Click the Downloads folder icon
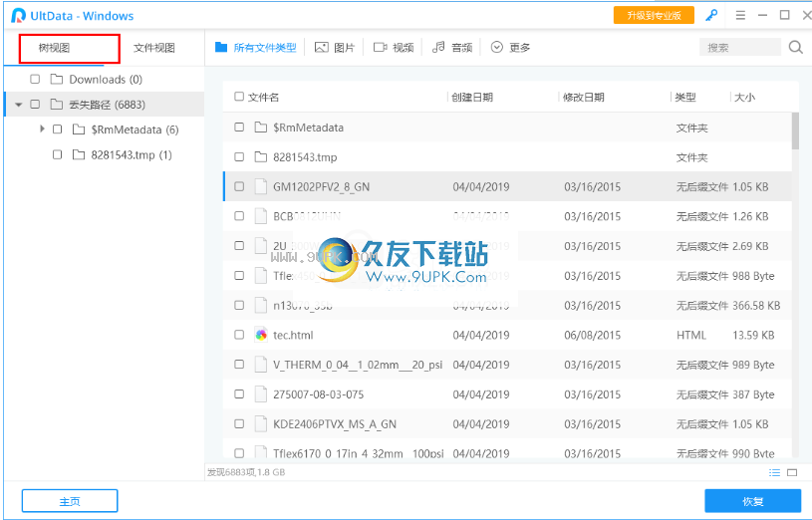The width and height of the screenshot is (812, 520). point(57,80)
